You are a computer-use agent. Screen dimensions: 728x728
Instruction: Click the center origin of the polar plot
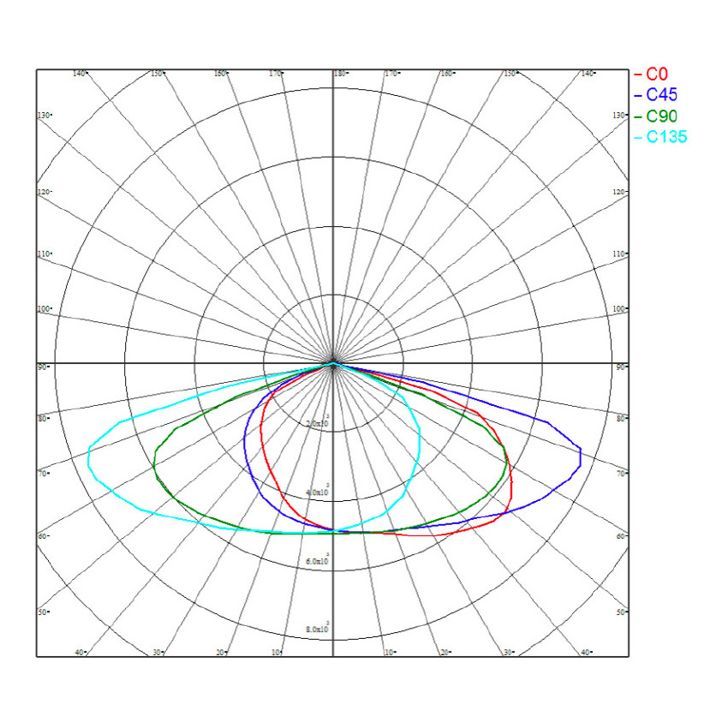[333, 365]
